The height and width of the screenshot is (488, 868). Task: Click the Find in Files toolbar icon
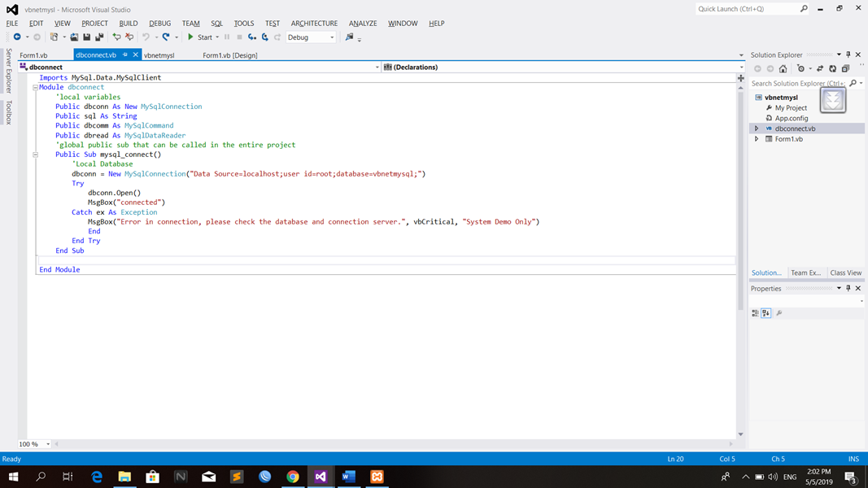pos(349,37)
